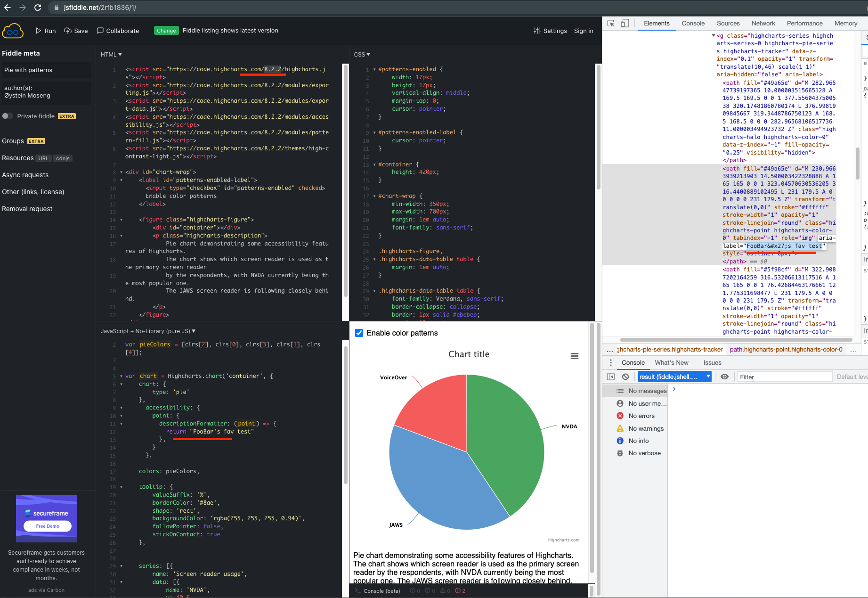Click the console Filter input field
This screenshot has width=868, height=598.
[x=784, y=377]
